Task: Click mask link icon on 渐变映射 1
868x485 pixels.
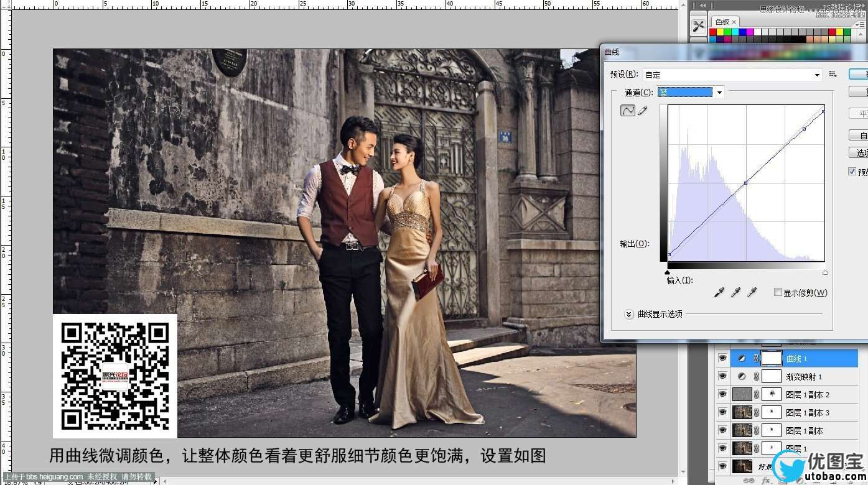Action: [757, 377]
